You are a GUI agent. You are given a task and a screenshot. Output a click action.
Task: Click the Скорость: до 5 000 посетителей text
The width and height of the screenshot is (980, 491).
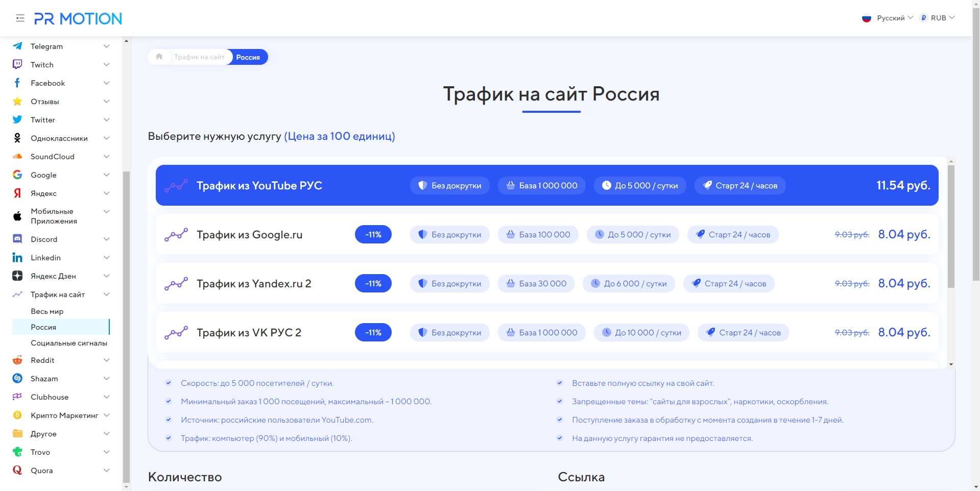[x=257, y=383]
